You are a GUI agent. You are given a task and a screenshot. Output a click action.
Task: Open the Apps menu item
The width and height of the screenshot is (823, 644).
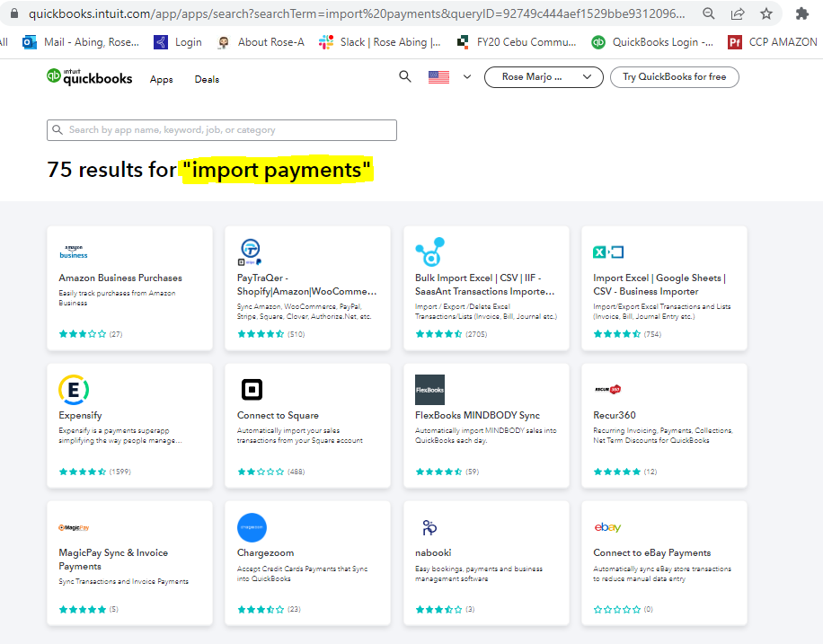tap(162, 80)
